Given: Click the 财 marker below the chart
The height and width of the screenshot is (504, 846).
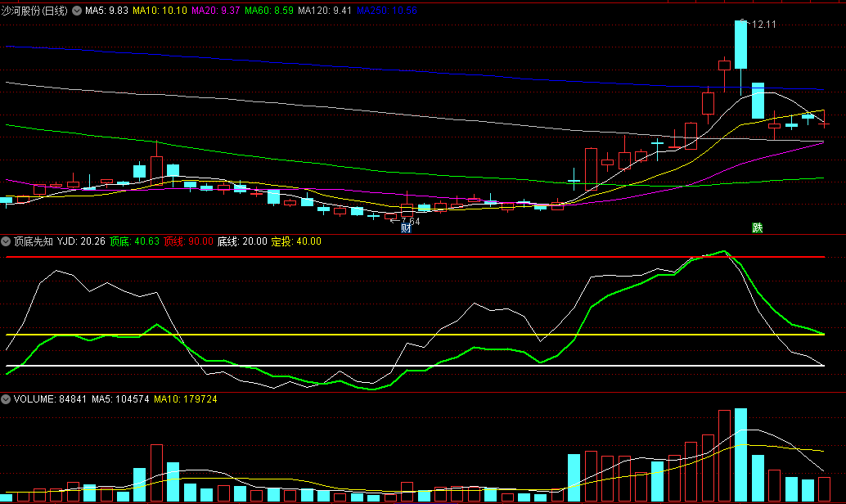Looking at the screenshot, I should [x=407, y=228].
